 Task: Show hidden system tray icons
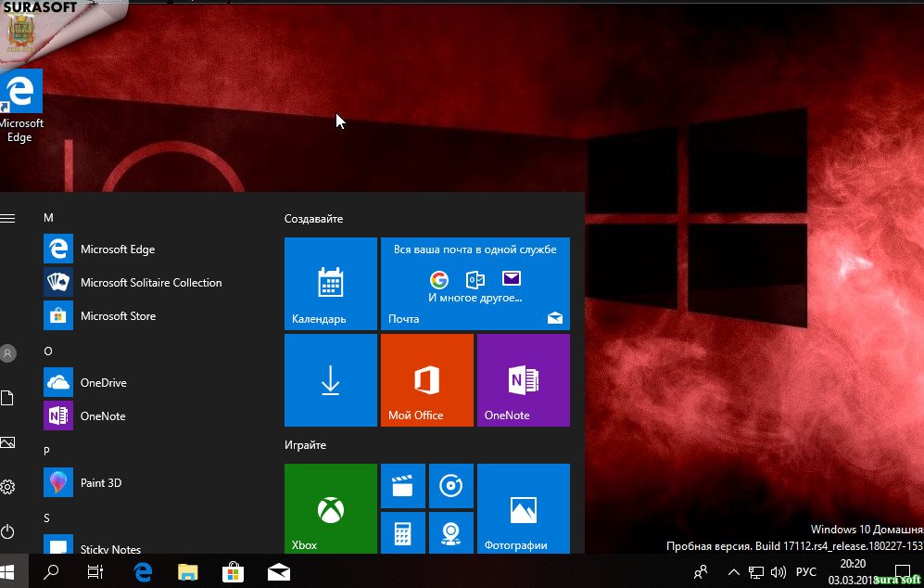pos(733,572)
